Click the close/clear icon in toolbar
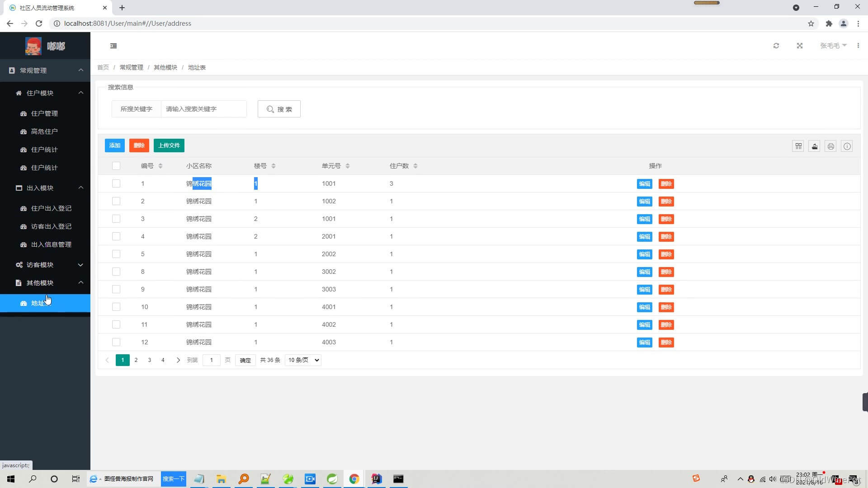The image size is (868, 488). [x=800, y=46]
